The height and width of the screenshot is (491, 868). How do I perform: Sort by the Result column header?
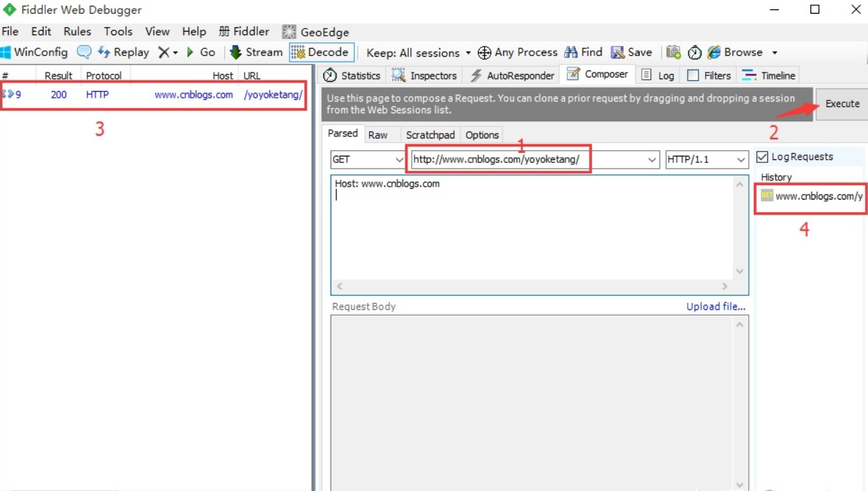[58, 75]
